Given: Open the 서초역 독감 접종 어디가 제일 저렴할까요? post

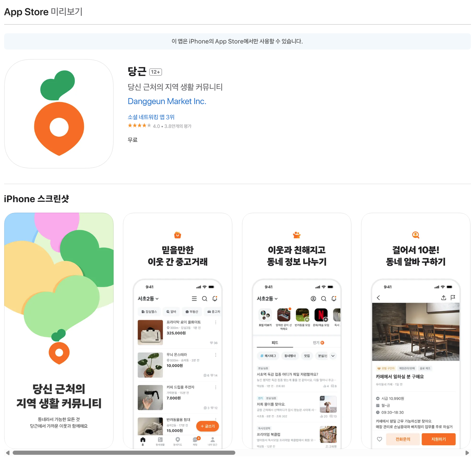Looking at the screenshot, I should (297, 377).
